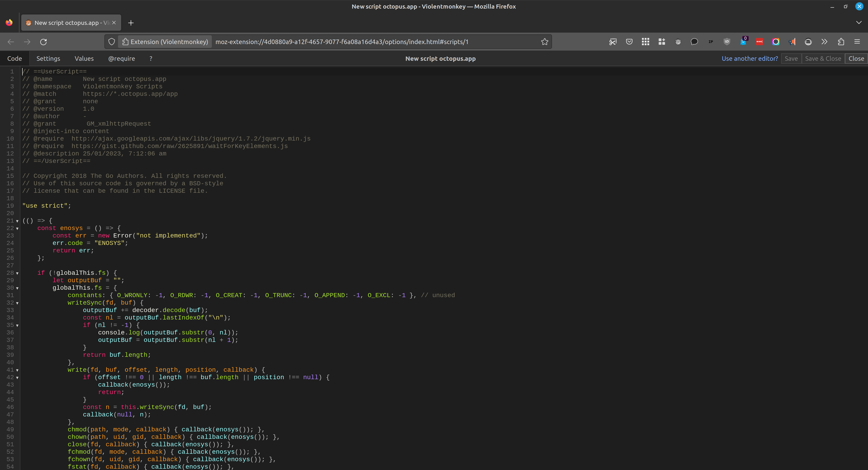
Task: Collapse the write function fold at line 41
Action: (x=17, y=370)
